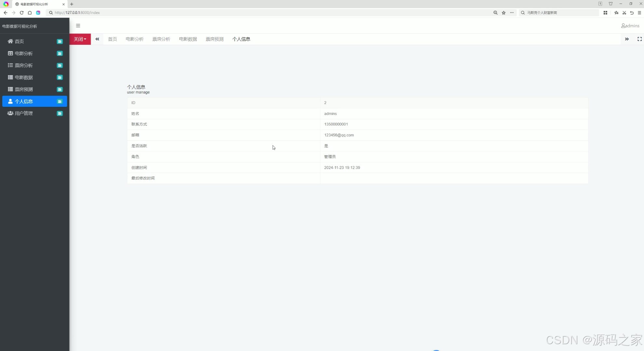The image size is (644, 351).
Task: Switch to the 电影数据 tab
Action: point(188,39)
